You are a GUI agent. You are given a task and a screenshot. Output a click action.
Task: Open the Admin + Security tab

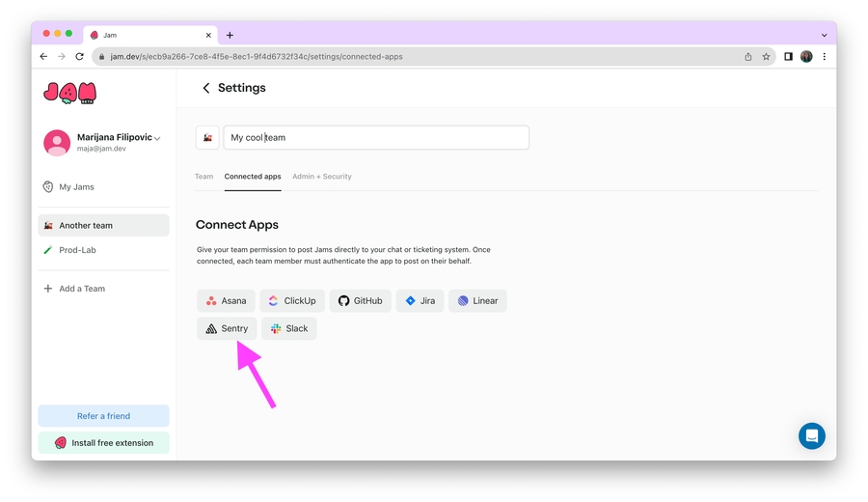point(321,177)
